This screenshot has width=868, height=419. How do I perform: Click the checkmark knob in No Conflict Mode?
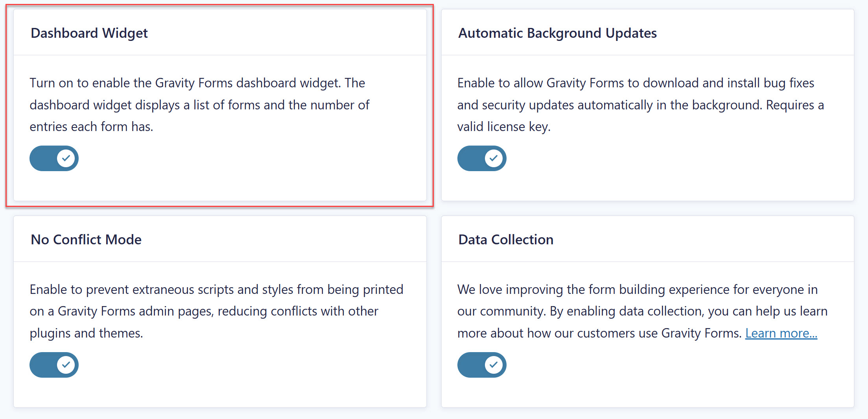point(66,365)
